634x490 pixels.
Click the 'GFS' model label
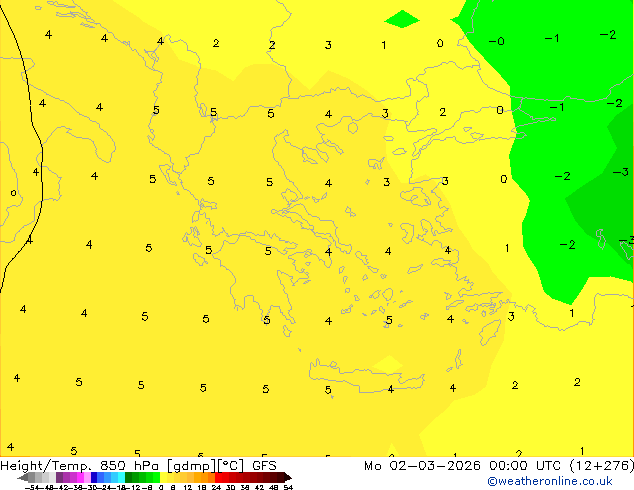(264, 465)
